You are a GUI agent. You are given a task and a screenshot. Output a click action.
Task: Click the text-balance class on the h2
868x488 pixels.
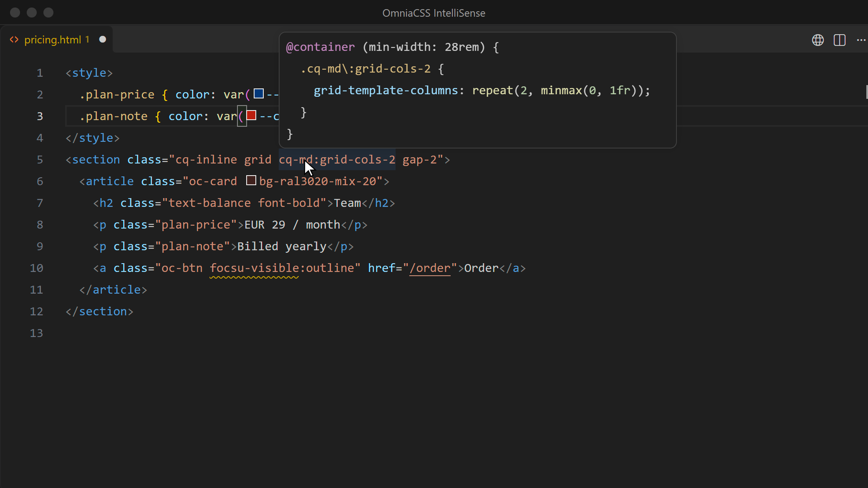coord(209,203)
